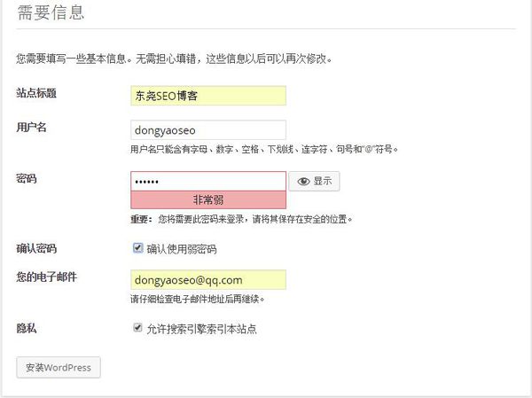532x398 pixels.
Task: Focus the 站点标题 input containing 东尧SEO博客
Action: pyautogui.click(x=207, y=95)
